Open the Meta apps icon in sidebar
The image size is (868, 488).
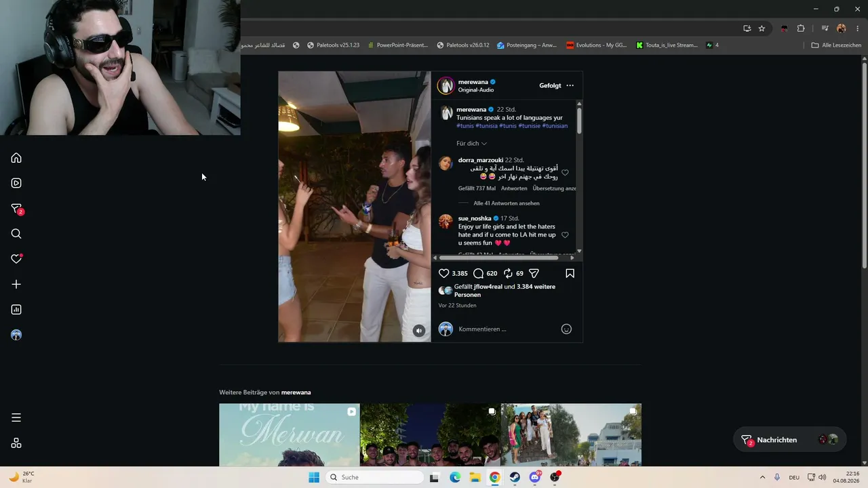(16, 443)
